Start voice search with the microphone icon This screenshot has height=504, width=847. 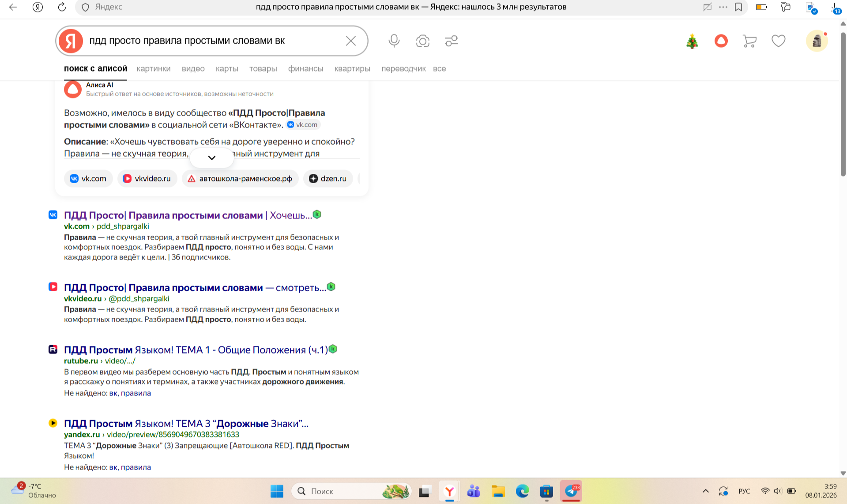[x=394, y=41]
